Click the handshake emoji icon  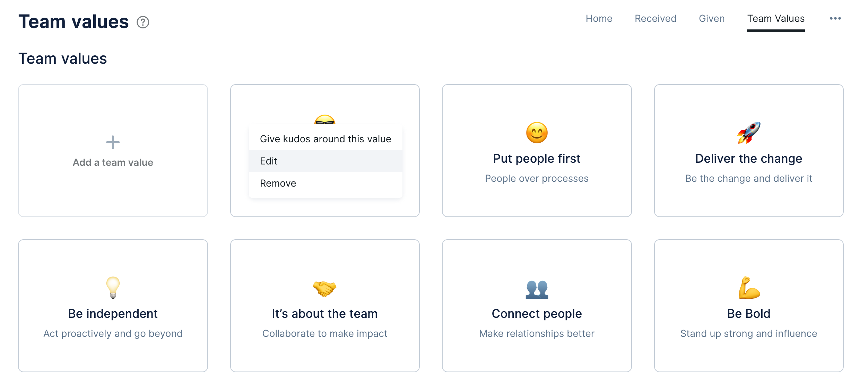coord(324,288)
